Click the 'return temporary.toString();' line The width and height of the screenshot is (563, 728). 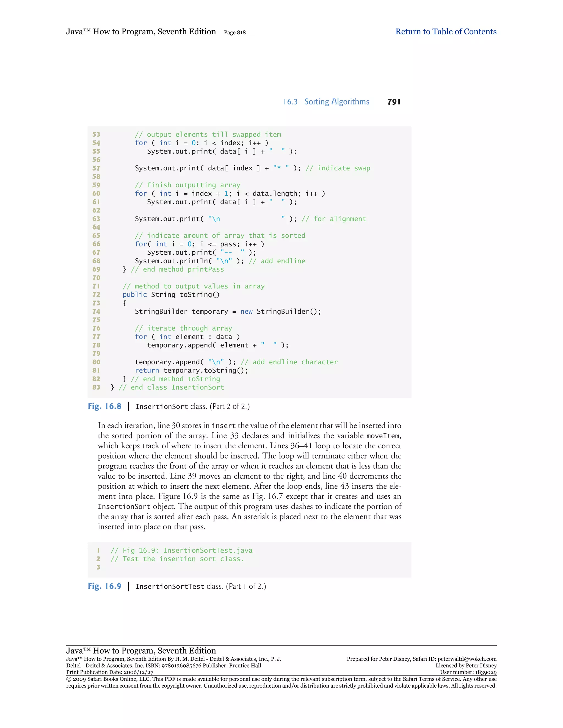point(191,370)
